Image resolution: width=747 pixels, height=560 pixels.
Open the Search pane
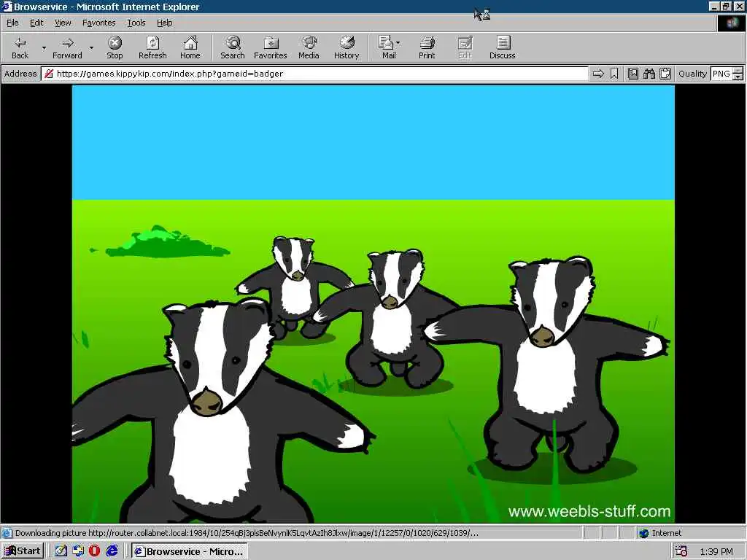[233, 47]
